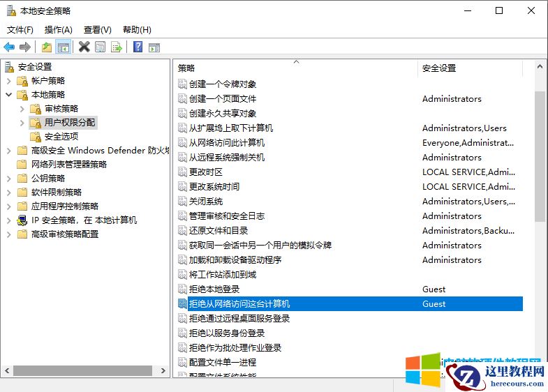Click the icon beside 配置文件单一进程
The height and width of the screenshot is (392, 548).
[x=182, y=362]
